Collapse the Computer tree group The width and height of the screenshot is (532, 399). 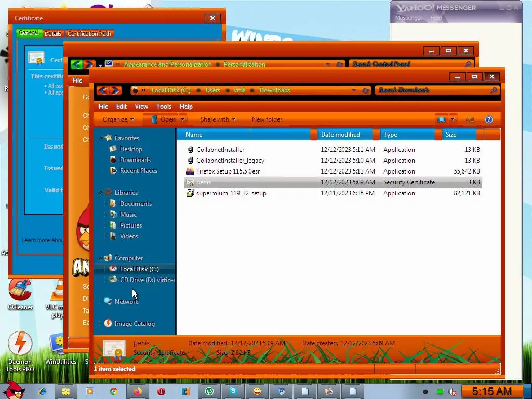point(100,258)
